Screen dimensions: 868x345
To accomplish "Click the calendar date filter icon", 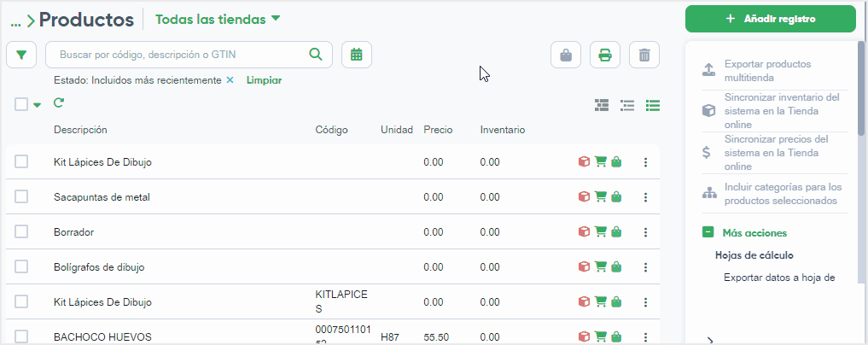I will tap(356, 55).
